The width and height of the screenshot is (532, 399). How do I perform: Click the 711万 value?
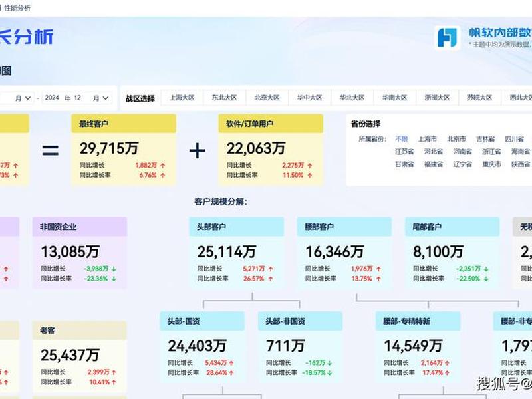click(285, 346)
